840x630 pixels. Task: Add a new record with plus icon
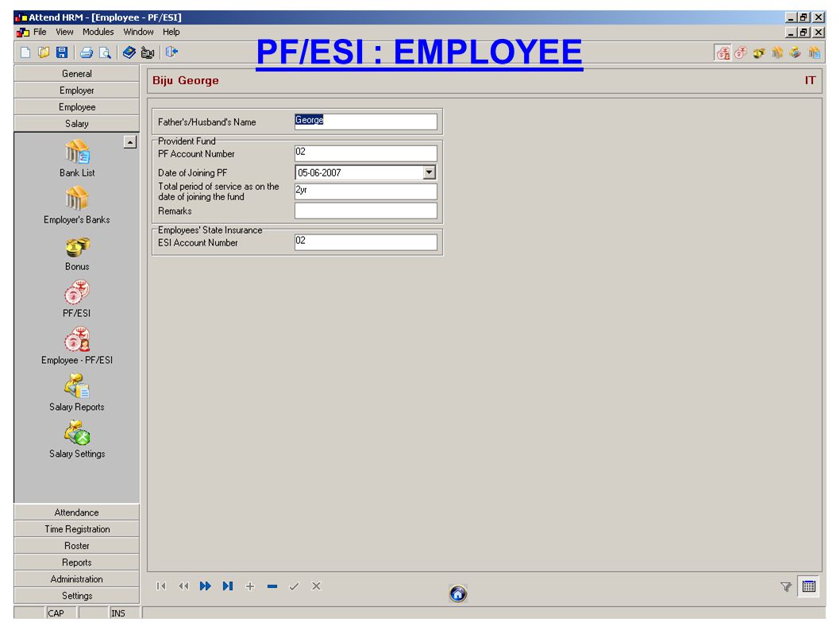click(250, 586)
